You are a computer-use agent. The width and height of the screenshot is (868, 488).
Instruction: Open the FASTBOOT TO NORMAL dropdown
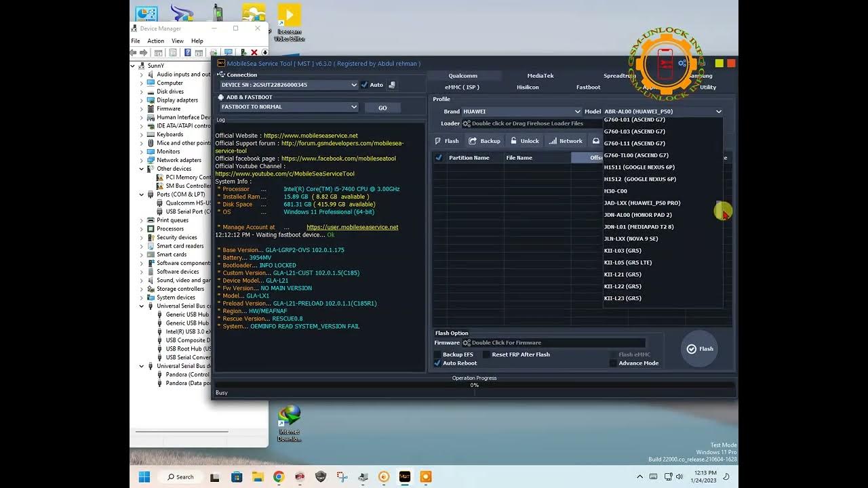(289, 106)
